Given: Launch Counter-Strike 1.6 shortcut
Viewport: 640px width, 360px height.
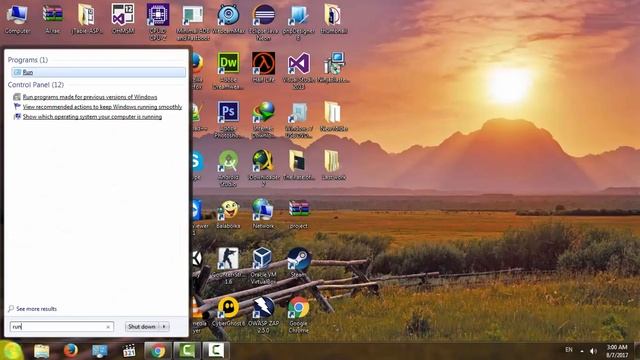Looking at the screenshot, I should pos(228,265).
